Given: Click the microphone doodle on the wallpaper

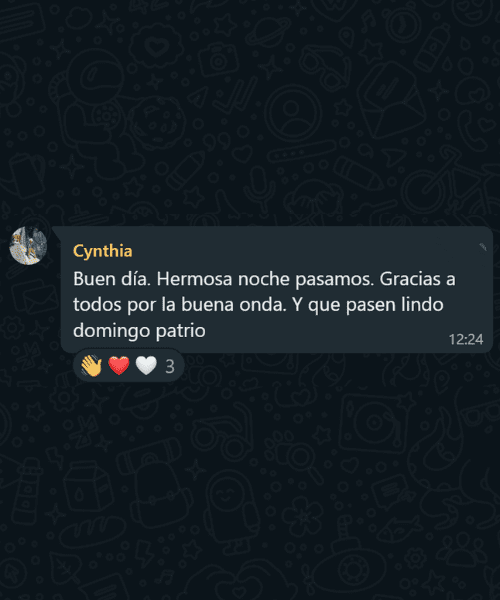Looking at the screenshot, I should coord(259,189).
